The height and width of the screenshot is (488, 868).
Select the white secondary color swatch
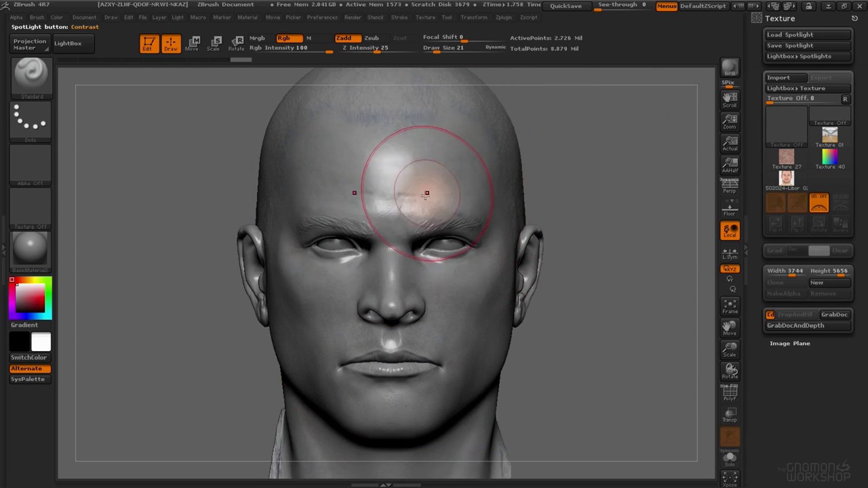(41, 342)
